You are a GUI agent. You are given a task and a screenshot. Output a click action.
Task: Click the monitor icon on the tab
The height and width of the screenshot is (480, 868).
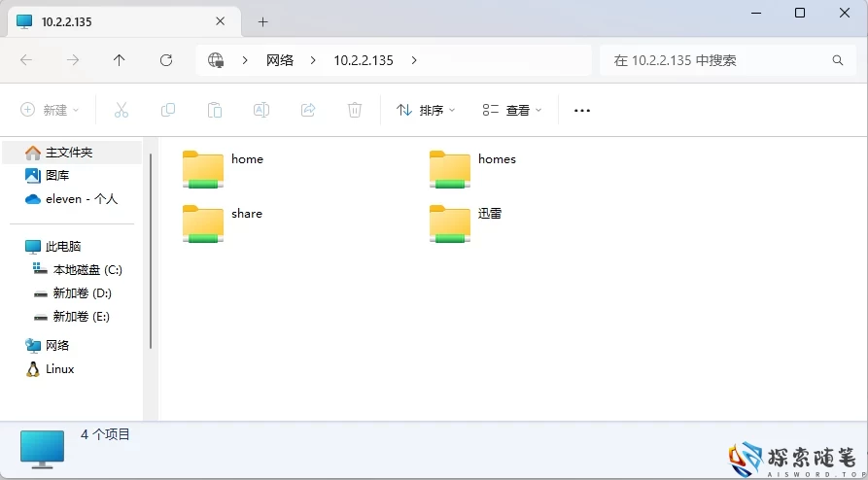(x=24, y=21)
